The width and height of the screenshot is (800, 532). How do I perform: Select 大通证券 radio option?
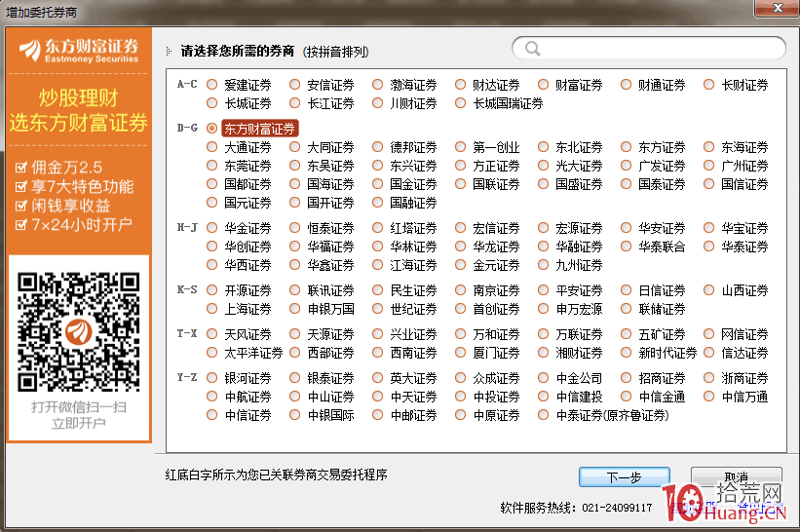[211, 147]
